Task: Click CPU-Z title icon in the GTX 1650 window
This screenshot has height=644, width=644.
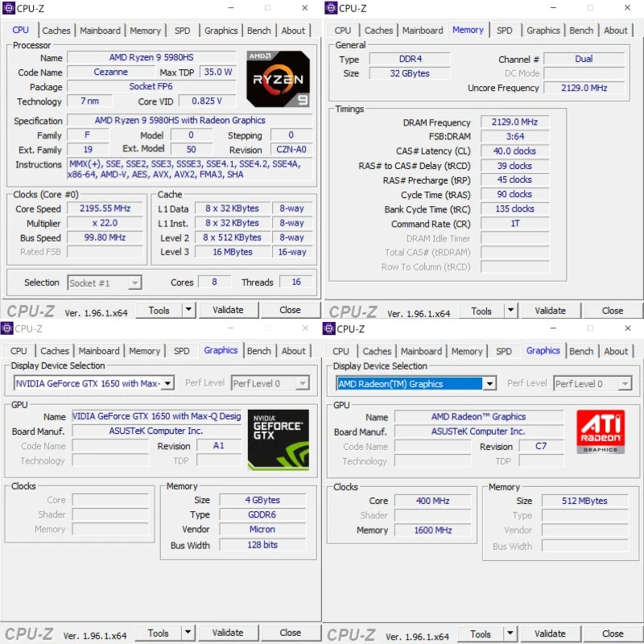Action: 7,328
